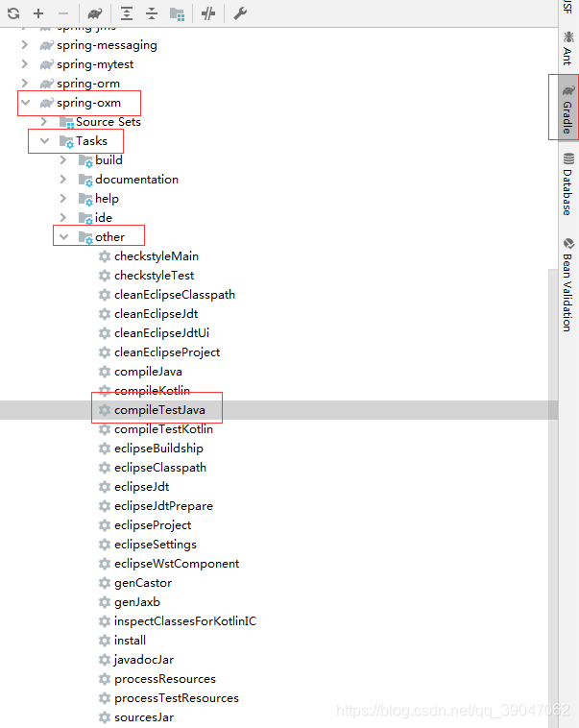Select the eclipseClasspath task
Viewport: 579px width, 728px height.
tap(160, 468)
